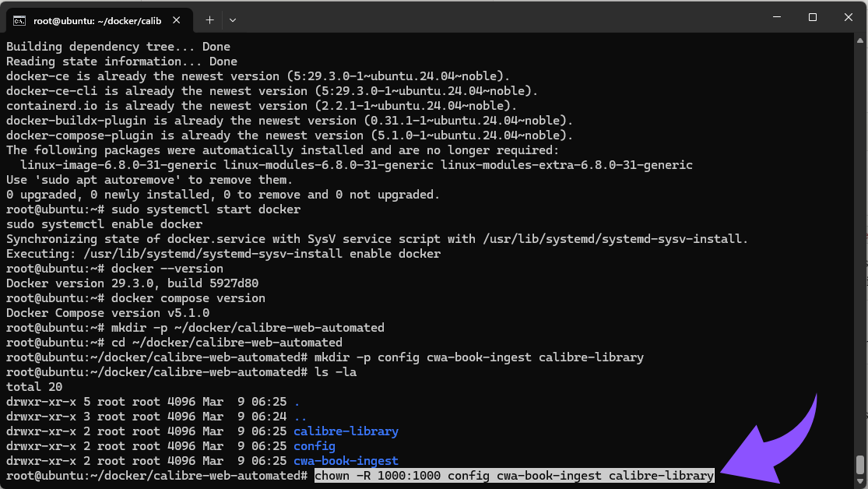This screenshot has width=868, height=489.
Task: Click the scrollbar down arrow
Action: point(860,482)
